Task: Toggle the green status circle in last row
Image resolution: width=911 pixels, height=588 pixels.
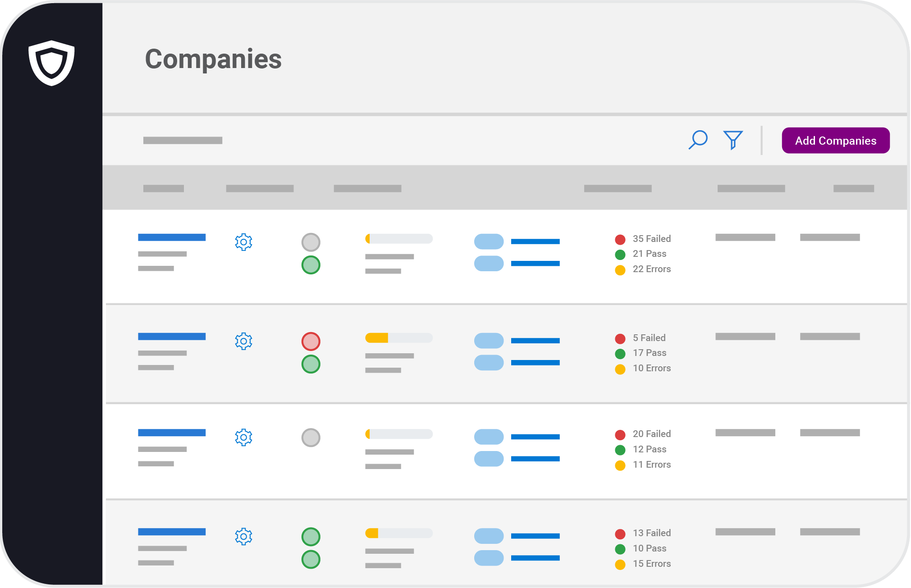Action: 311,537
